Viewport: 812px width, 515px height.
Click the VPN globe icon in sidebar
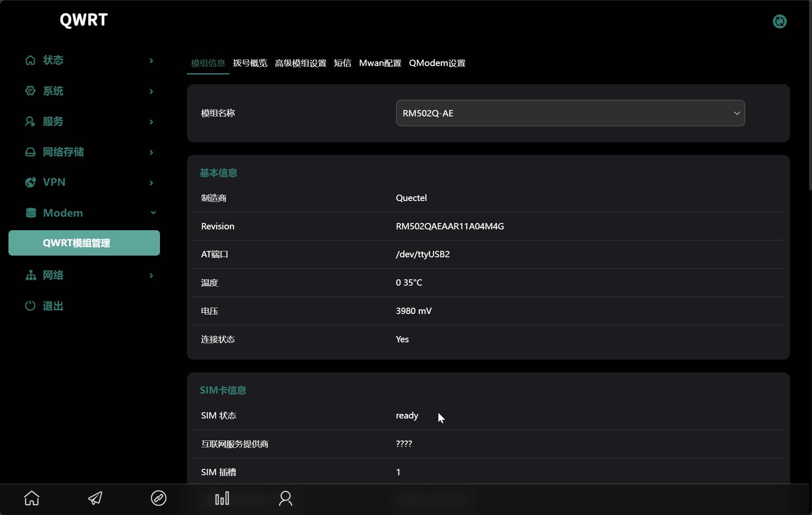[x=30, y=182]
